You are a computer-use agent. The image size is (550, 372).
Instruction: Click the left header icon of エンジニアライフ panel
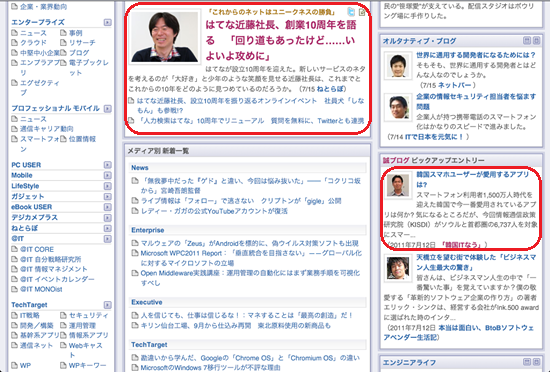click(x=526, y=362)
